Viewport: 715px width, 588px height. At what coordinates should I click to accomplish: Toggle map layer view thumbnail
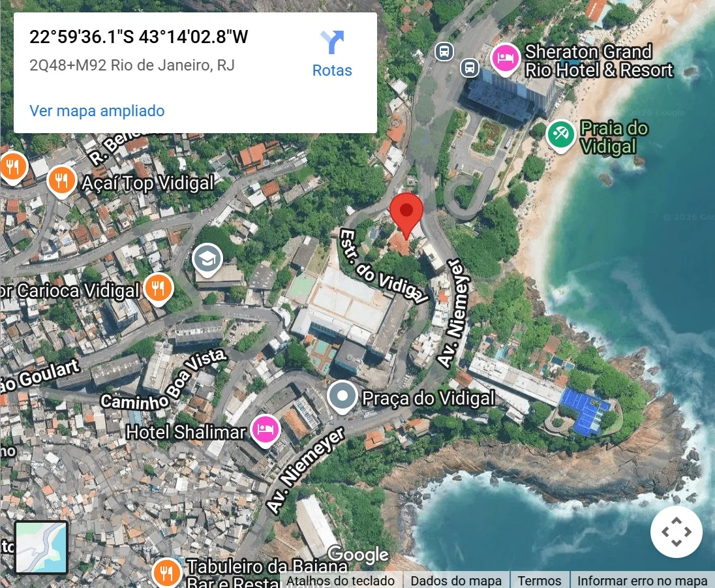coord(41,548)
